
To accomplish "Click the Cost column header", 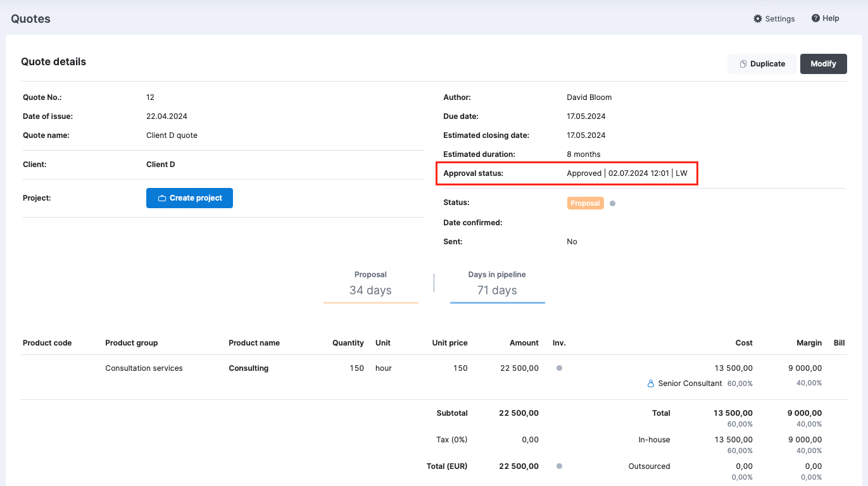I will coord(744,343).
